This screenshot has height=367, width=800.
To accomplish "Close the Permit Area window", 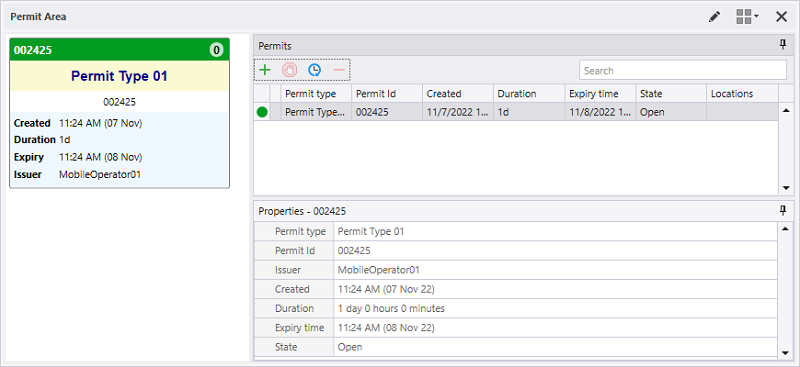I will (x=781, y=17).
